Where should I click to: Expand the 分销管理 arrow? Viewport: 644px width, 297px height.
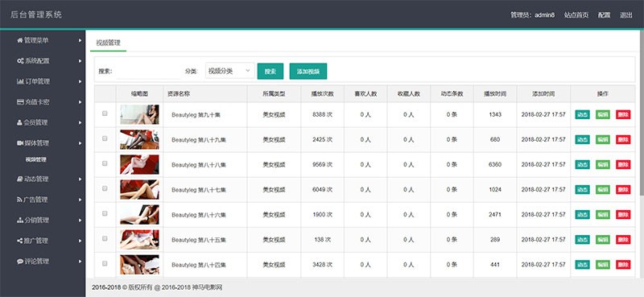click(x=80, y=221)
